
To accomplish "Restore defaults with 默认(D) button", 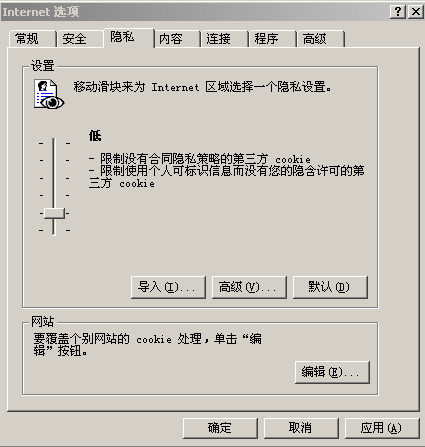I will (x=330, y=287).
